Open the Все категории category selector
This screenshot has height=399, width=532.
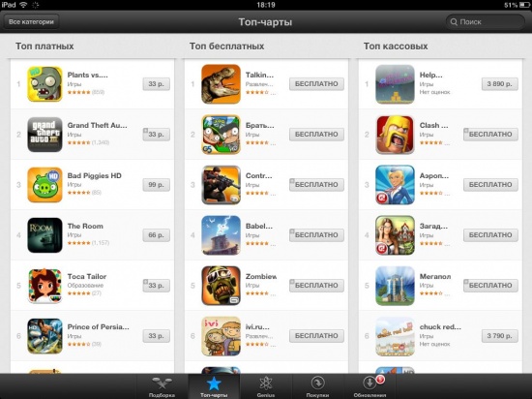coord(31,21)
